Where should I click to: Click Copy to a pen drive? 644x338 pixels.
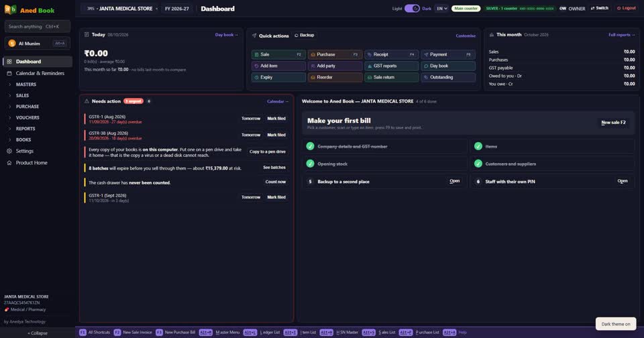coord(268,152)
